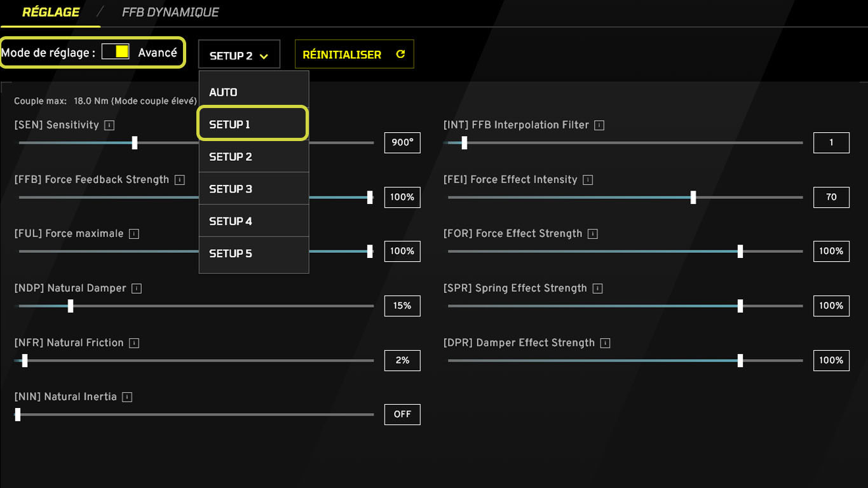Open the FFB DYNAMIQUE tab
868x488 pixels.
170,12
